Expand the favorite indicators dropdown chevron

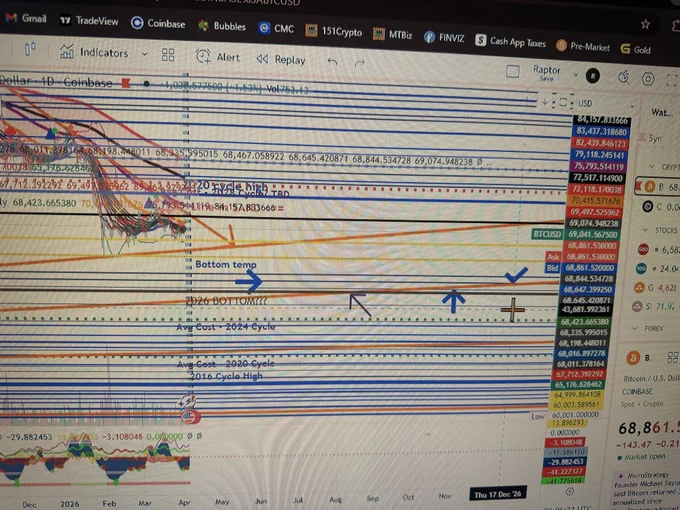[x=144, y=54]
